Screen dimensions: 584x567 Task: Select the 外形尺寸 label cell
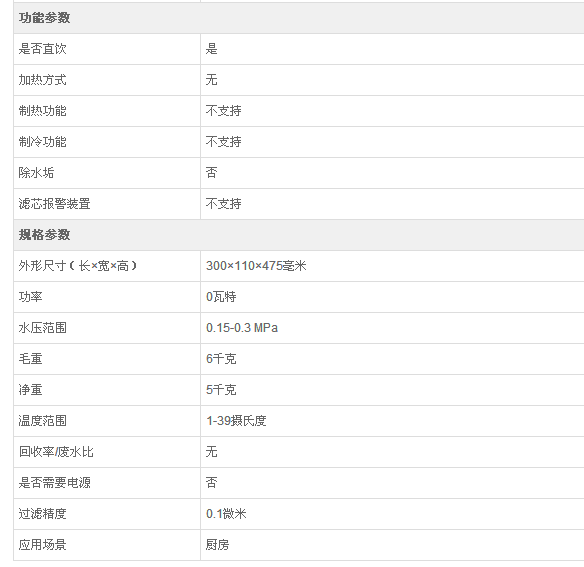107,266
